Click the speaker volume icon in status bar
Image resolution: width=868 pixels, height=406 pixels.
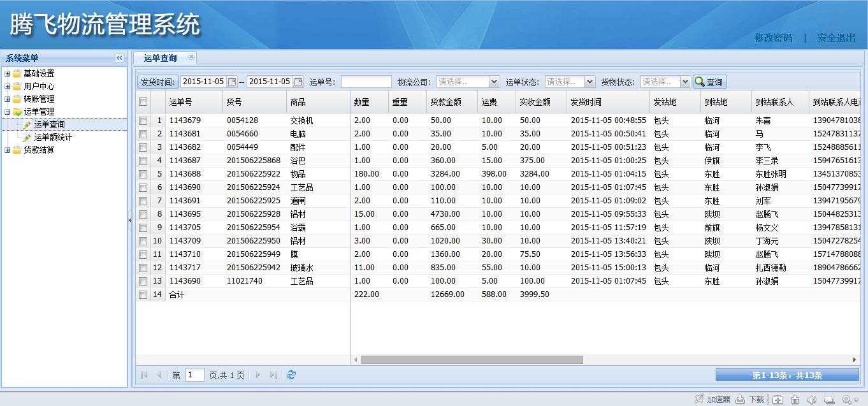811,400
